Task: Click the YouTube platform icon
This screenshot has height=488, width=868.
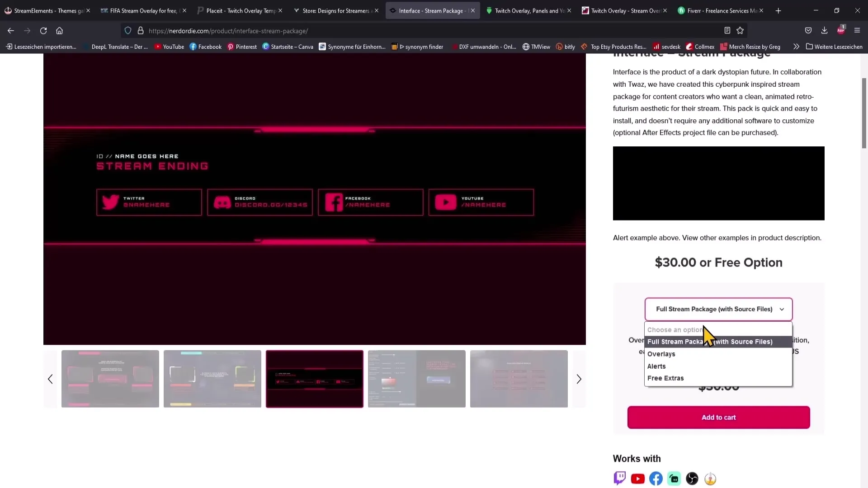Action: 638,479
